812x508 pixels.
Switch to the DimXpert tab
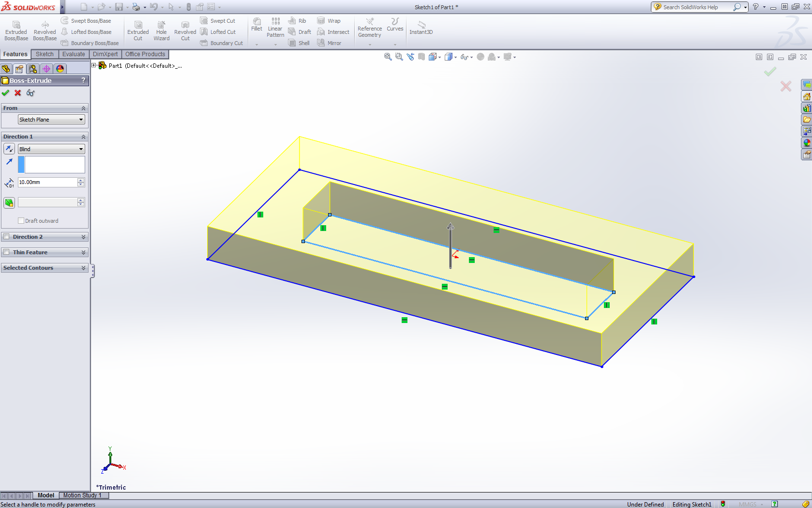(x=105, y=54)
